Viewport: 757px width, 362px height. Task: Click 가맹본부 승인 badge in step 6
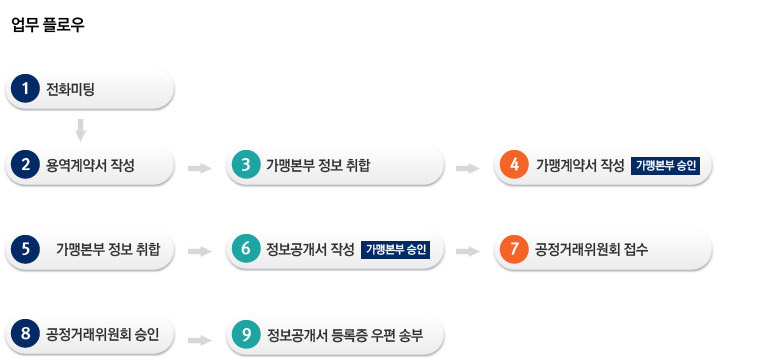[395, 250]
